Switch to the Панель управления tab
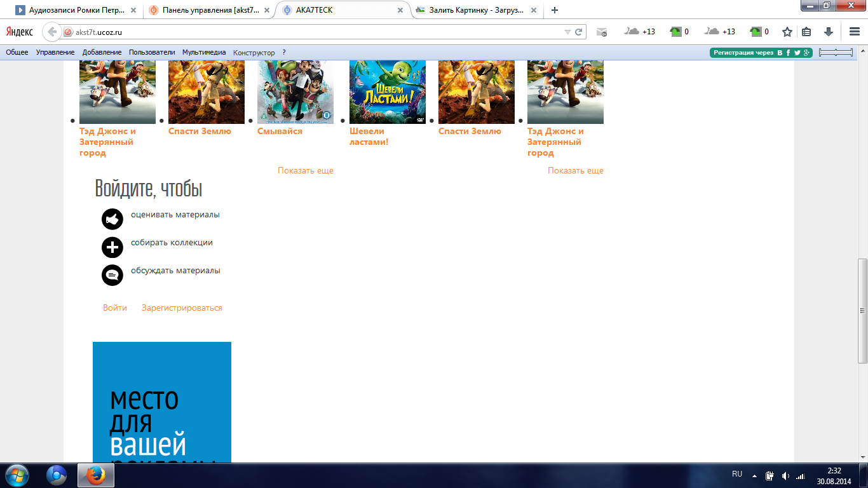 click(209, 10)
